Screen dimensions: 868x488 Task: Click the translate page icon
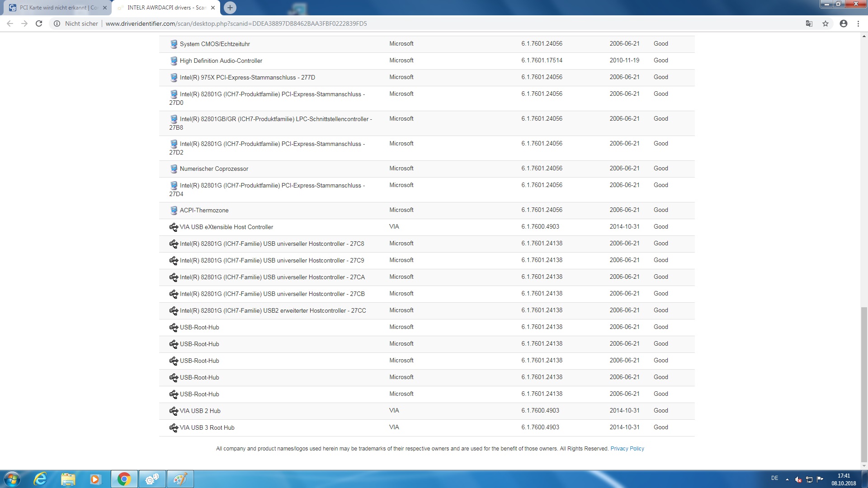tap(809, 23)
